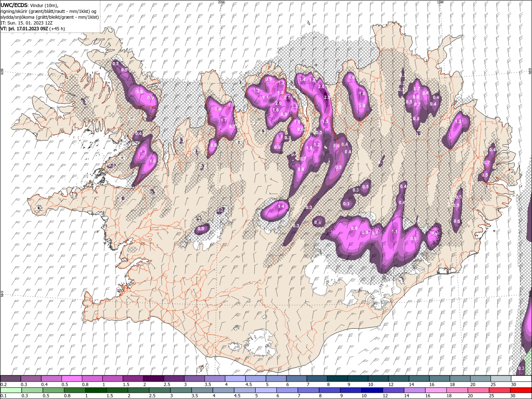532x399 pixels.
Task: Pick the pale green 0.1 swatch in bottom legend
Action: (x=11, y=390)
